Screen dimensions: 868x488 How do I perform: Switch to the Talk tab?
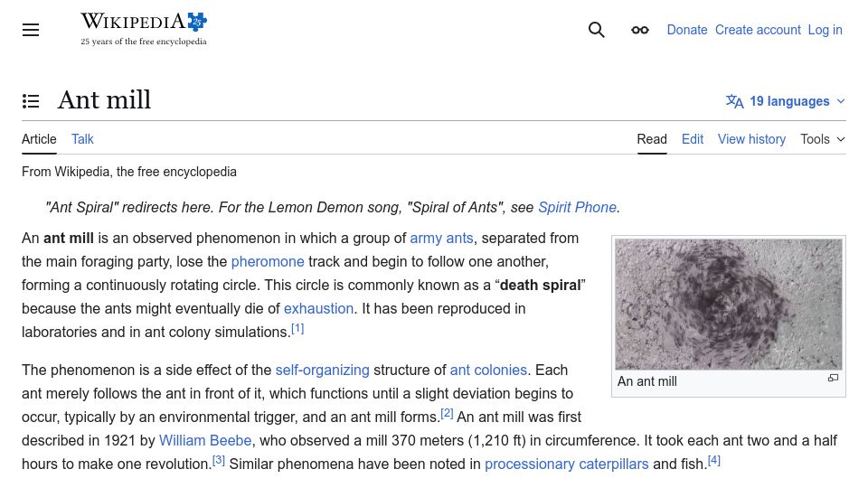(82, 139)
